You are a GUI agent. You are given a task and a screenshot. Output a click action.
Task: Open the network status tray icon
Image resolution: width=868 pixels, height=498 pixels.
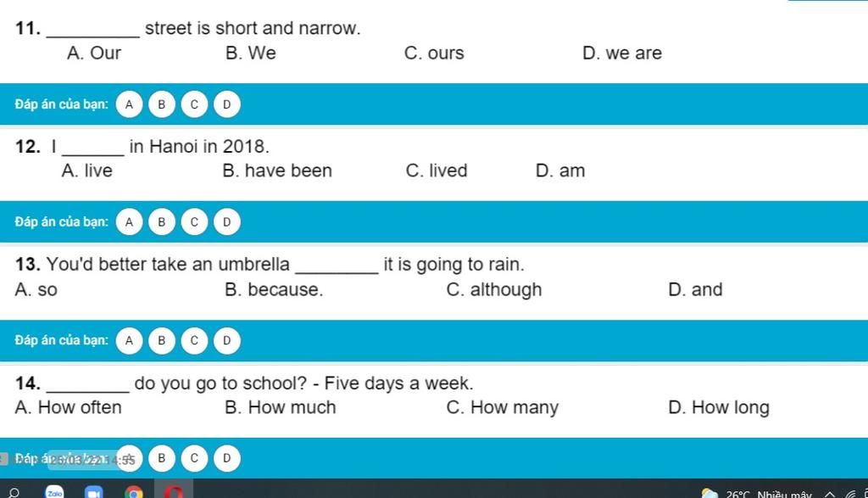pos(850,494)
